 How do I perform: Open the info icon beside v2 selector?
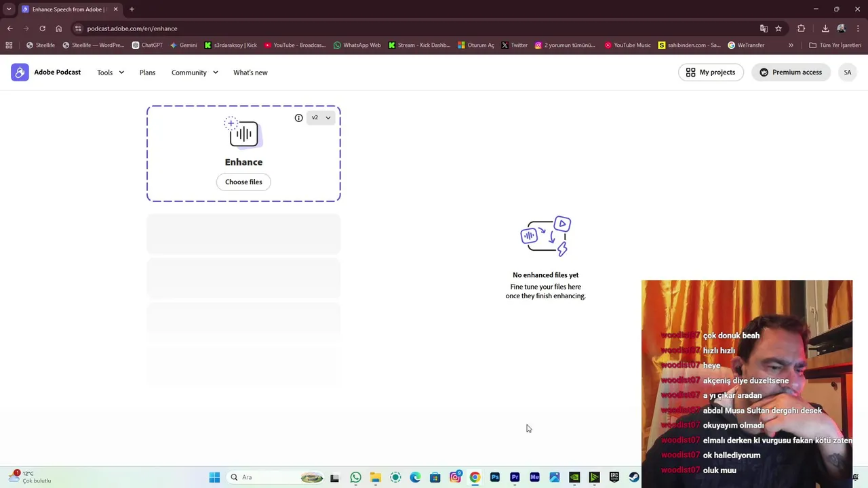[298, 118]
